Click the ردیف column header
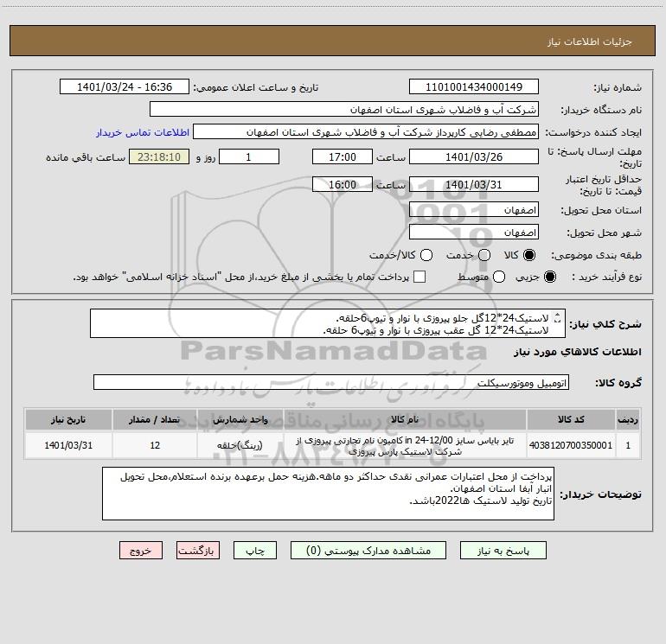Viewport: 666px width, 644px height. tap(628, 419)
